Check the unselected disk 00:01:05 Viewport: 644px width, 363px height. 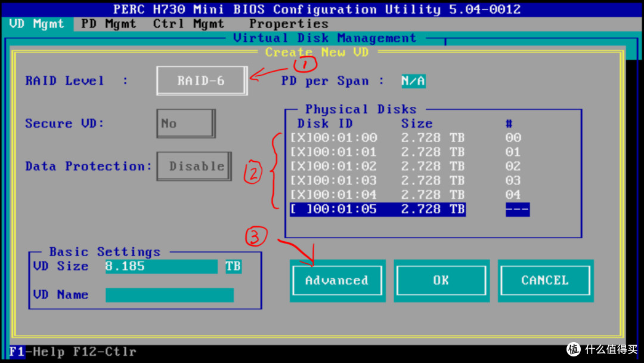click(x=302, y=209)
